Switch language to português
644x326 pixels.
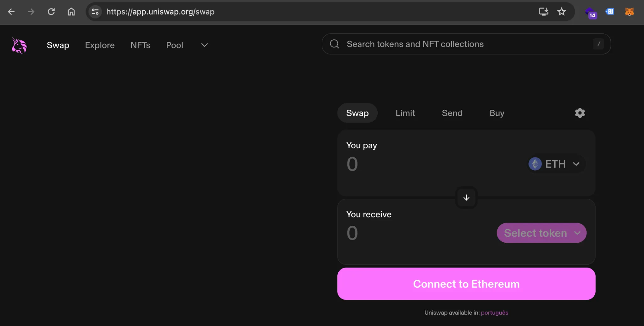tap(494, 312)
